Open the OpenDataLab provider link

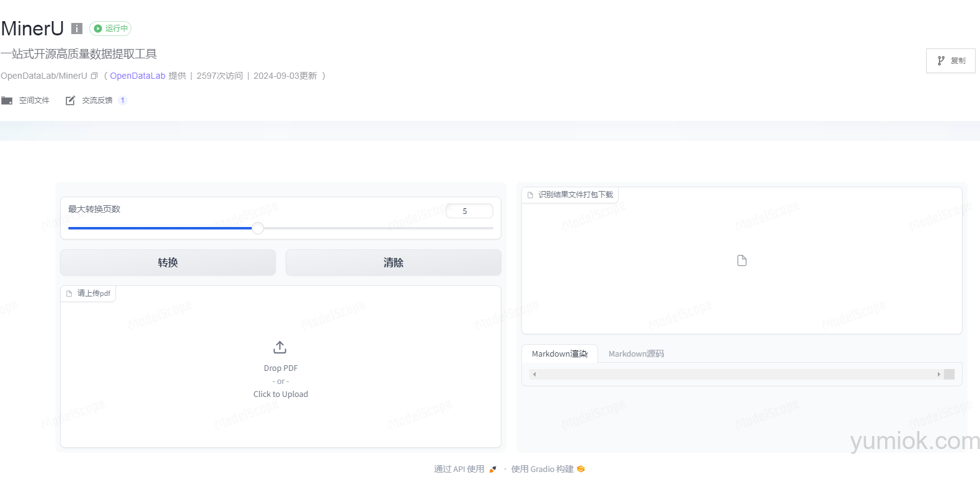tap(138, 76)
